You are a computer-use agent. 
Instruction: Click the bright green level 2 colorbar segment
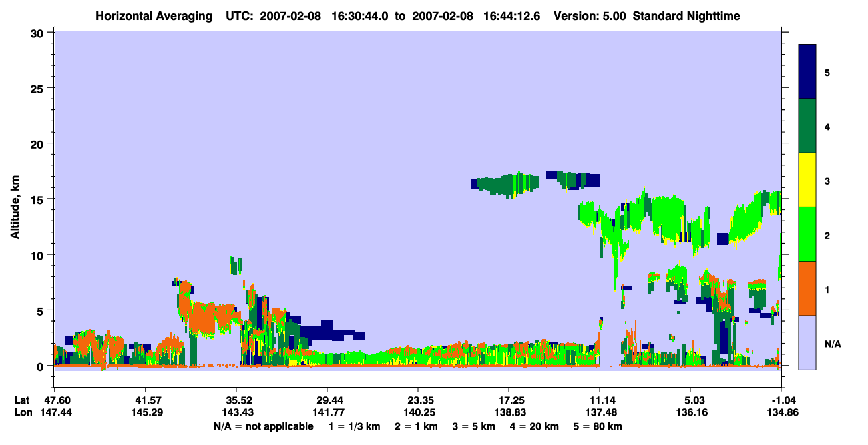[x=807, y=234]
